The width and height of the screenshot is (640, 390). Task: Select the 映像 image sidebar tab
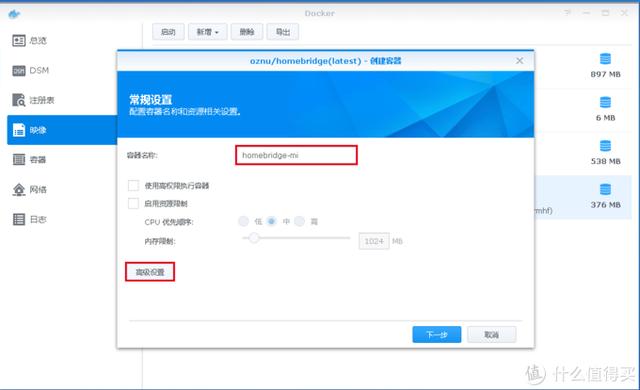(x=62, y=130)
